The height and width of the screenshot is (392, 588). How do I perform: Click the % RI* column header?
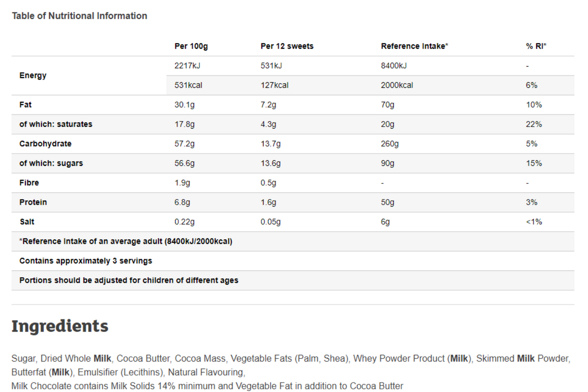click(536, 46)
